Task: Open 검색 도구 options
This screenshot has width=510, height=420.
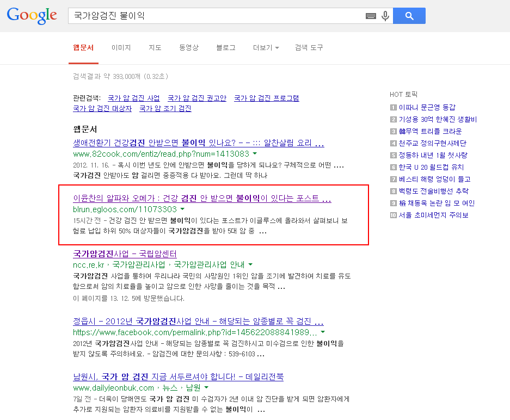Action: [x=309, y=48]
